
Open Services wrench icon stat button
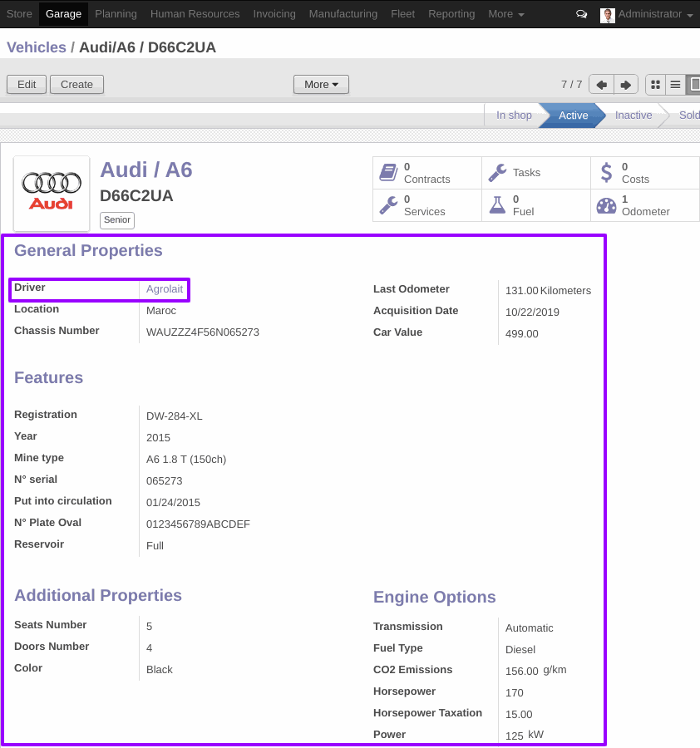coord(427,205)
